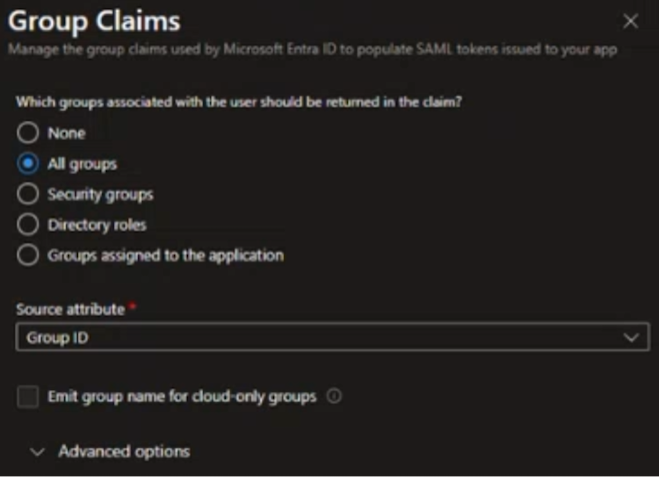The width and height of the screenshot is (659, 477).
Task: Click the None option label
Action: pyautogui.click(x=66, y=133)
